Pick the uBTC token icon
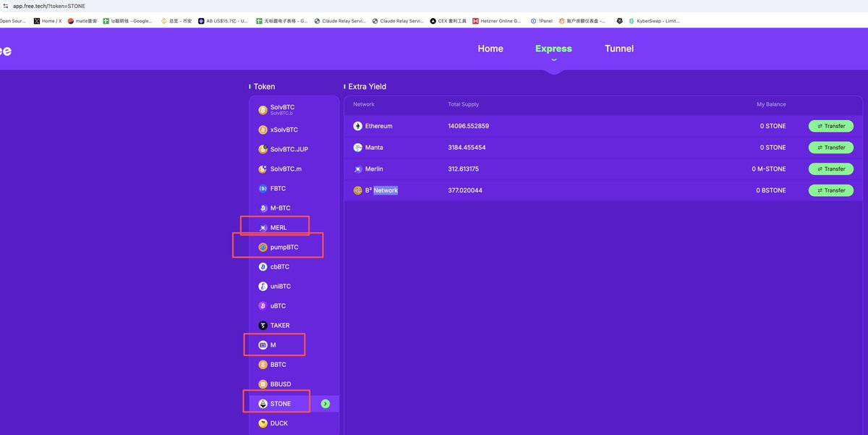The height and width of the screenshot is (435, 868). (263, 305)
